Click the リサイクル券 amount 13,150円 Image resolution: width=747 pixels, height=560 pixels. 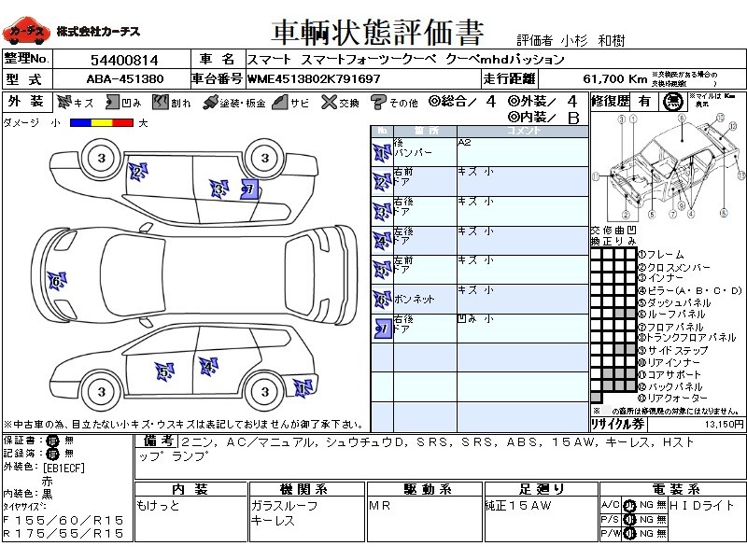(x=724, y=424)
